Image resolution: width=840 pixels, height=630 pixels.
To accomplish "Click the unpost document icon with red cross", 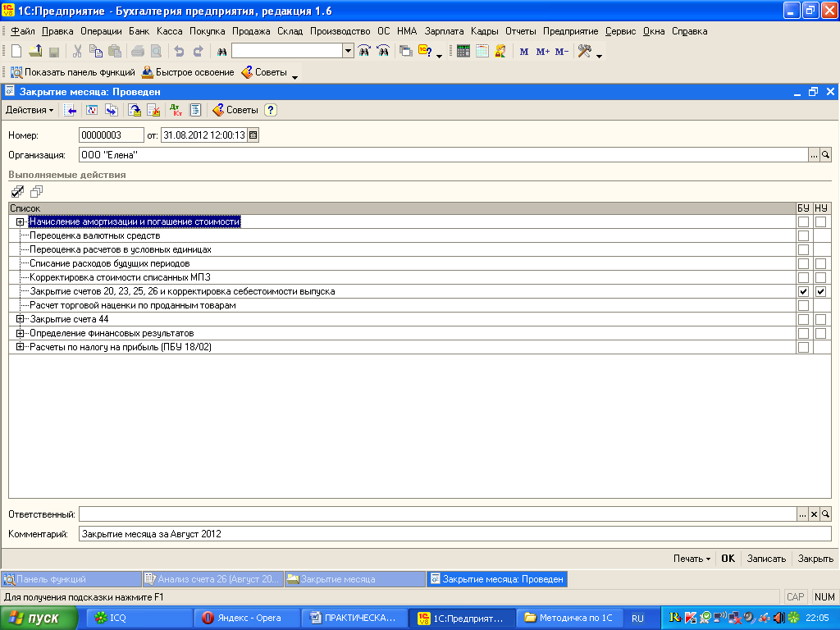I will pyautogui.click(x=153, y=110).
